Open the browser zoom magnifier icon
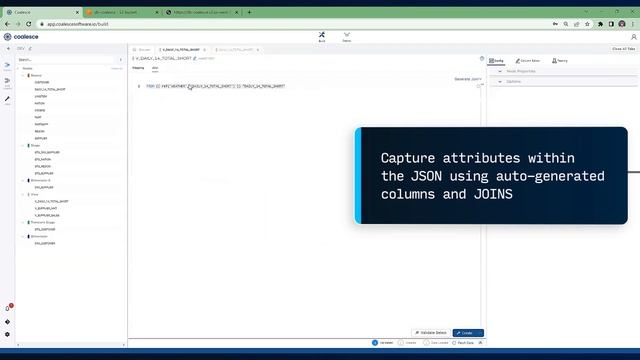Image resolution: width=640 pixels, height=360 pixels. (566, 24)
